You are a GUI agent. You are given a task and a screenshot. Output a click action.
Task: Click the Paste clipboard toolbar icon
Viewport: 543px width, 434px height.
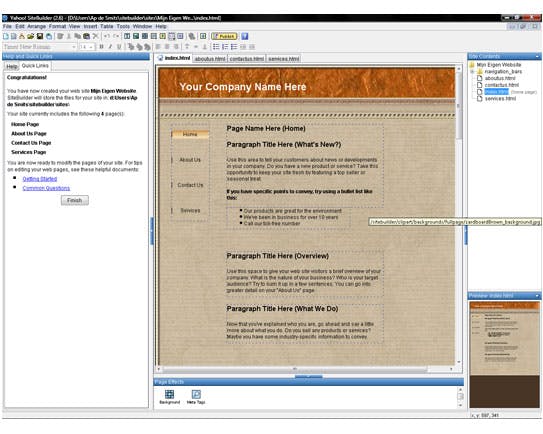click(x=87, y=36)
